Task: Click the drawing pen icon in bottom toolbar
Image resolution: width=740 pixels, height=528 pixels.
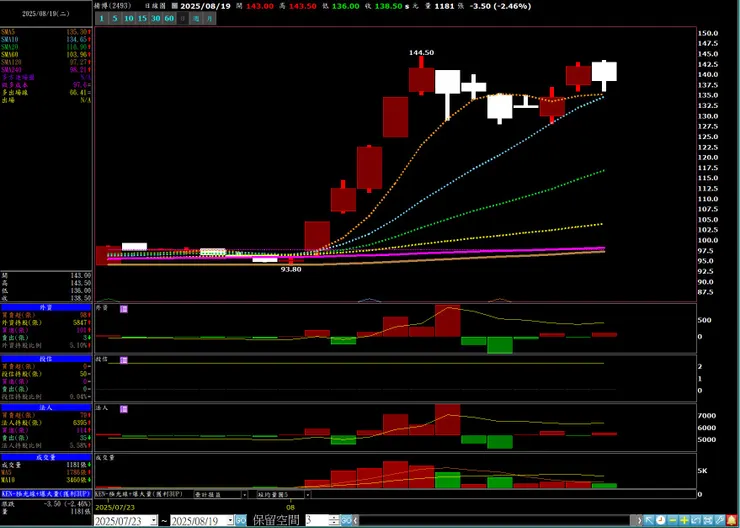Action: (720, 520)
